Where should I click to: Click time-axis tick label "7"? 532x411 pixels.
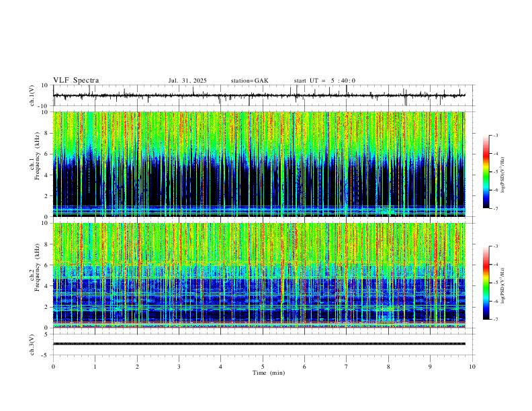tap(347, 367)
